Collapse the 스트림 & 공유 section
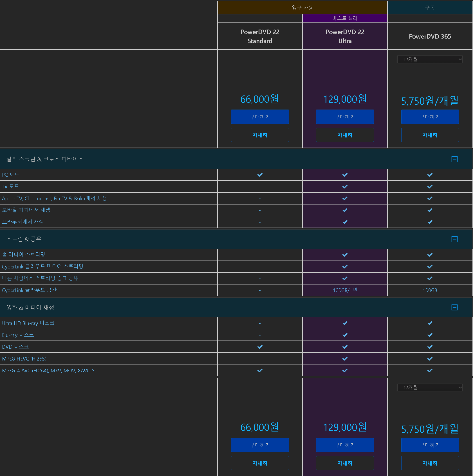Viewport: 473px width, 476px height. [454, 239]
